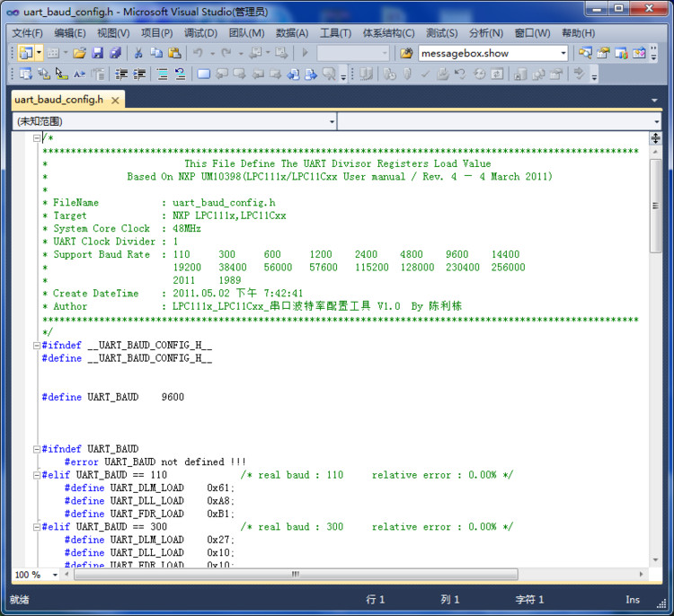Click the Save All icon
Viewport: 674px width, 616px height.
tap(115, 53)
